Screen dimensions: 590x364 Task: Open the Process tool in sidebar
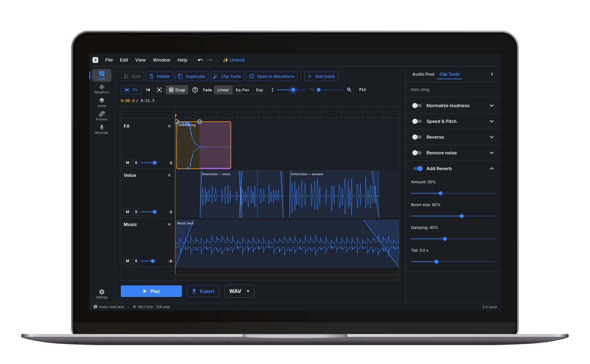click(101, 116)
